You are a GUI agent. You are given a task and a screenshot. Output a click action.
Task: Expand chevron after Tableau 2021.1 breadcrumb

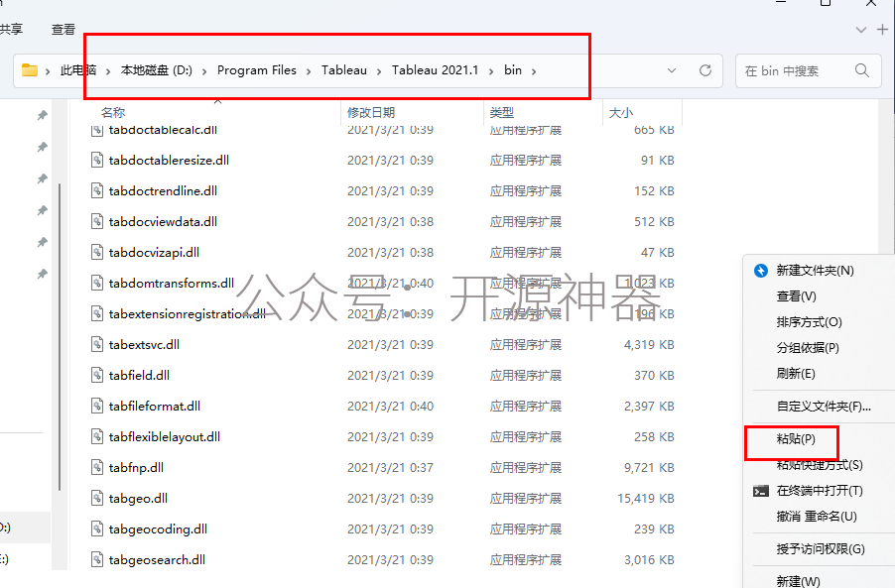pos(491,71)
